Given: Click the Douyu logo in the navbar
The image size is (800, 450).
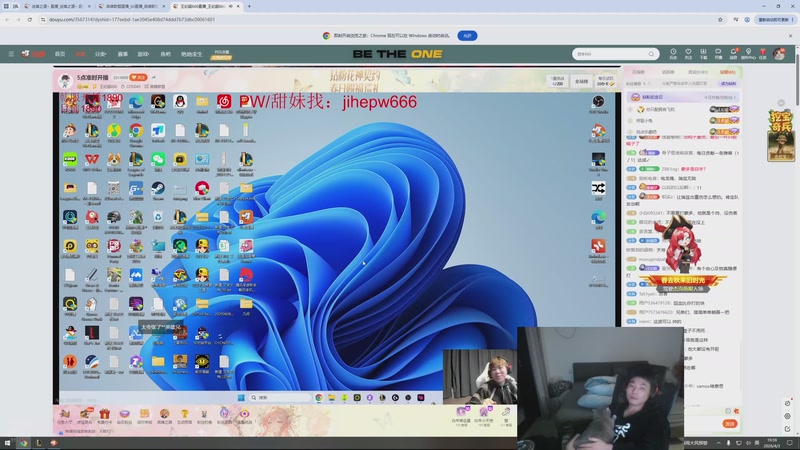Looking at the screenshot, I should [x=33, y=54].
